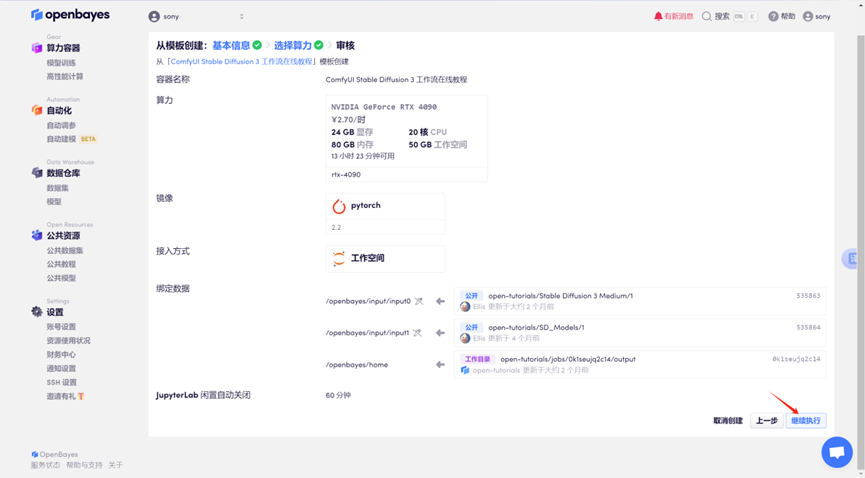865x478 pixels.
Task: Click the 继续执行 button
Action: 806,421
